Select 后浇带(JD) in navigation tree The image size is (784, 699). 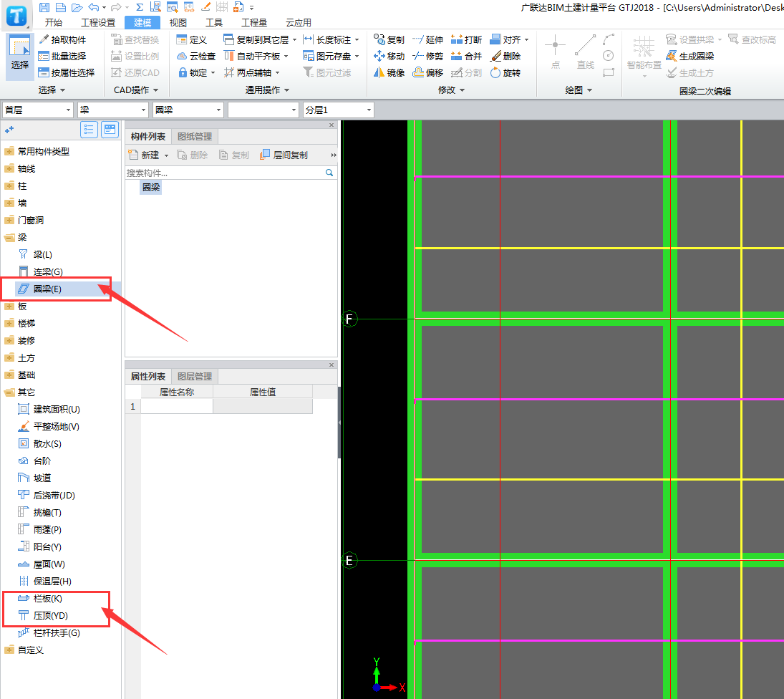click(x=54, y=495)
